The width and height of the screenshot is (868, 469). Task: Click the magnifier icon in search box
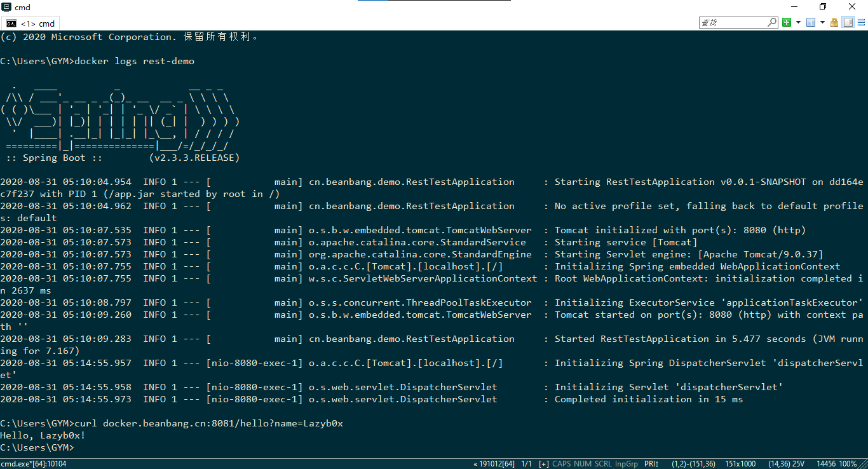772,22
